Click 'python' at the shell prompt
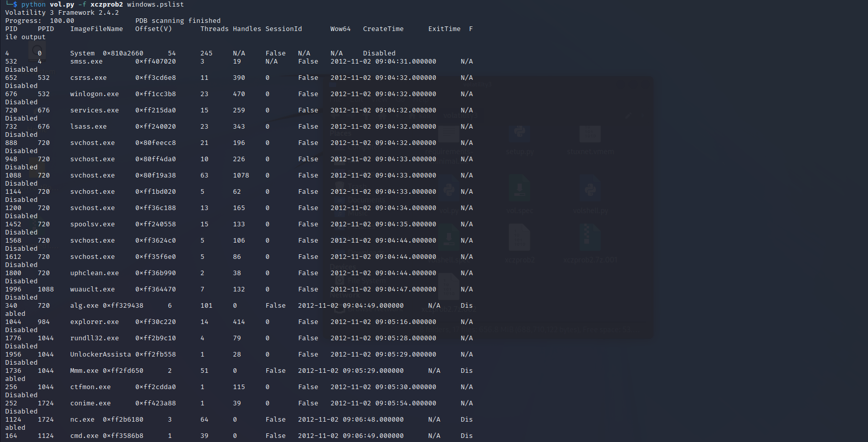868x442 pixels. coord(34,5)
